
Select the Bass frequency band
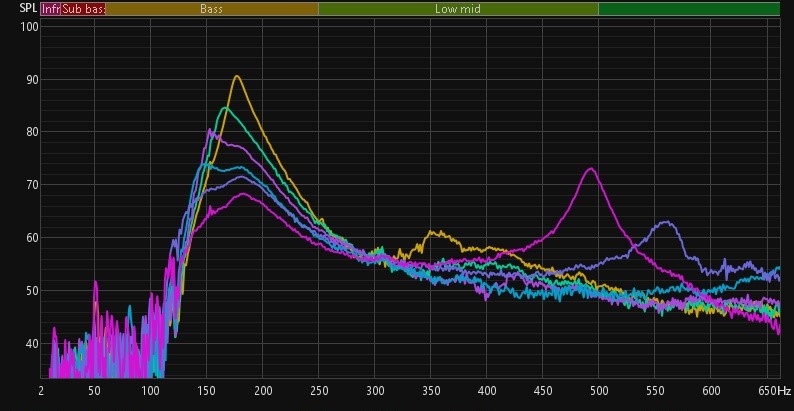pos(212,9)
